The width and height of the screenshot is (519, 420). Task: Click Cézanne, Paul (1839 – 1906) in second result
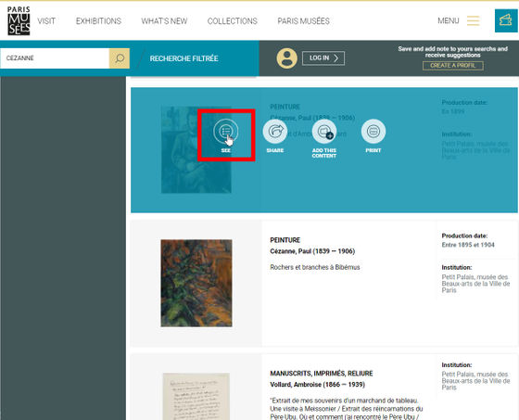[312, 251]
